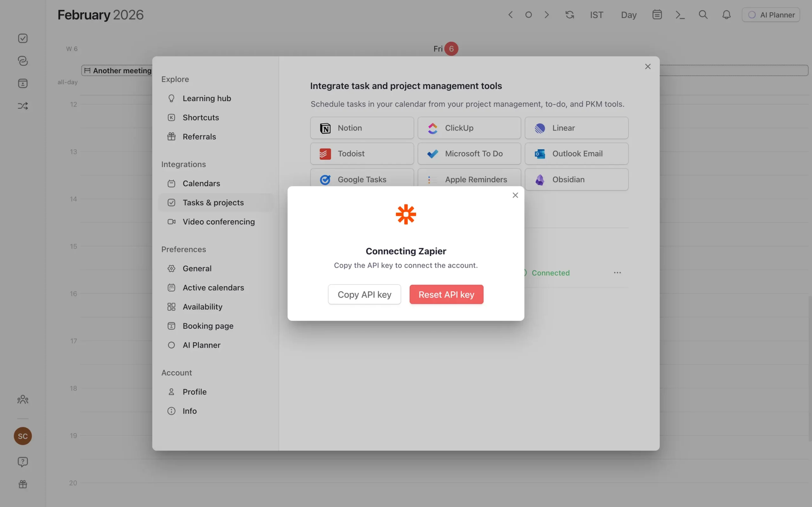Open the Day view switcher
The image size is (812, 507).
pyautogui.click(x=628, y=15)
